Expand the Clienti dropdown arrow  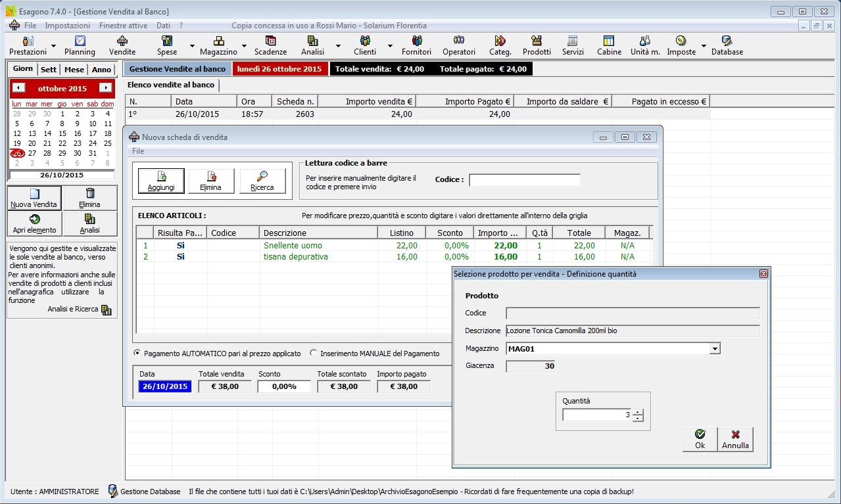[x=389, y=46]
